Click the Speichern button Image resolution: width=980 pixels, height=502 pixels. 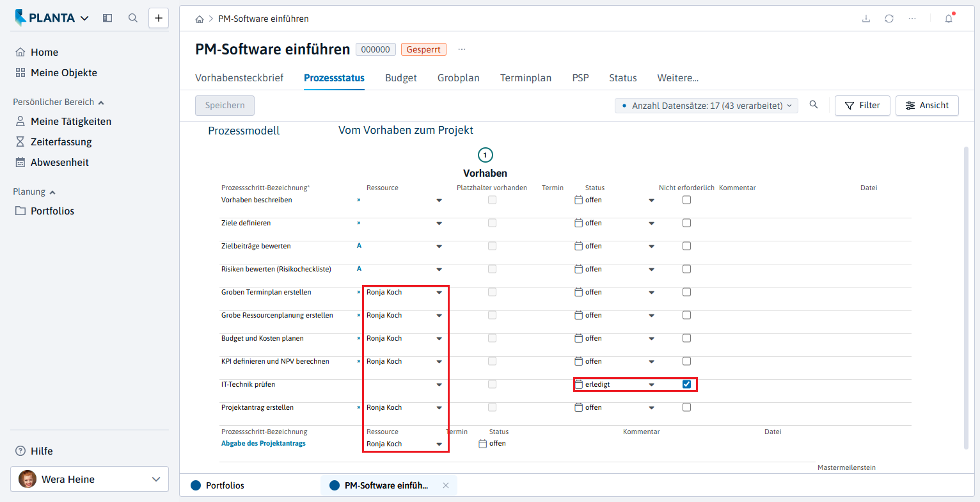coord(225,106)
